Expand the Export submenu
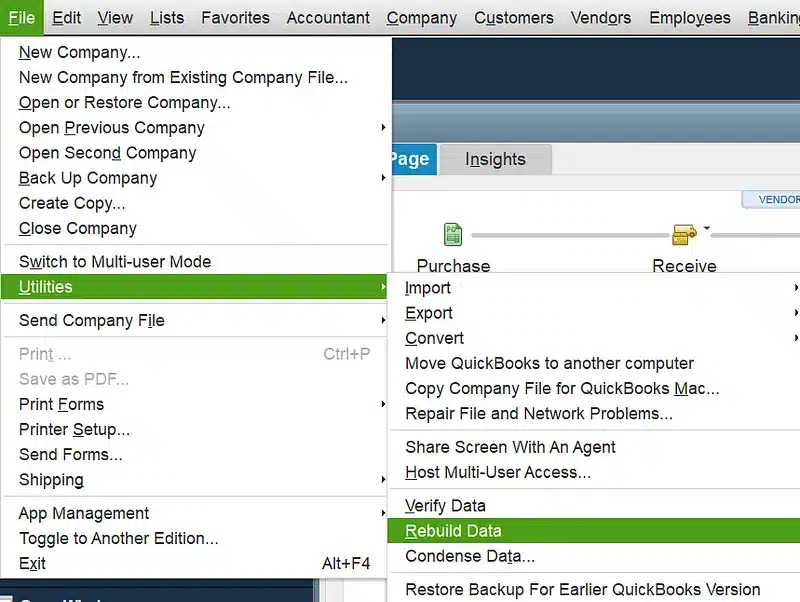Viewport: 800px width, 602px height. [429, 313]
